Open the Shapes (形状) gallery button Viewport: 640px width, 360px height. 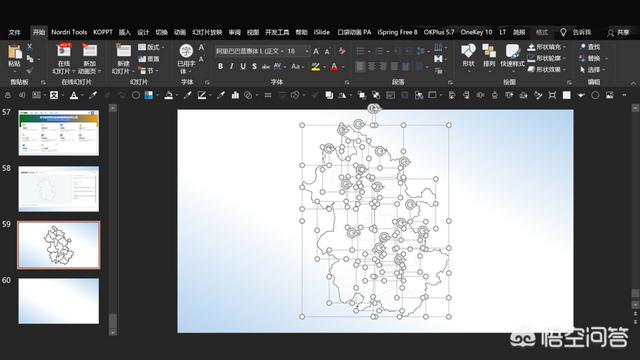(468, 56)
